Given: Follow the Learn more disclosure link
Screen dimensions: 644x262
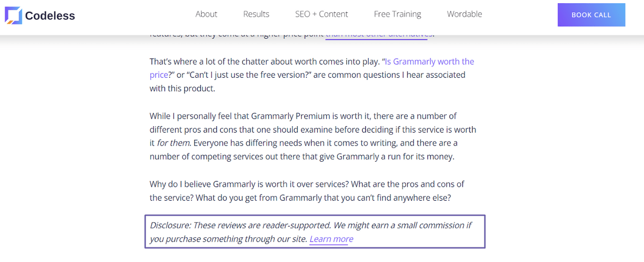Looking at the screenshot, I should pos(331,239).
